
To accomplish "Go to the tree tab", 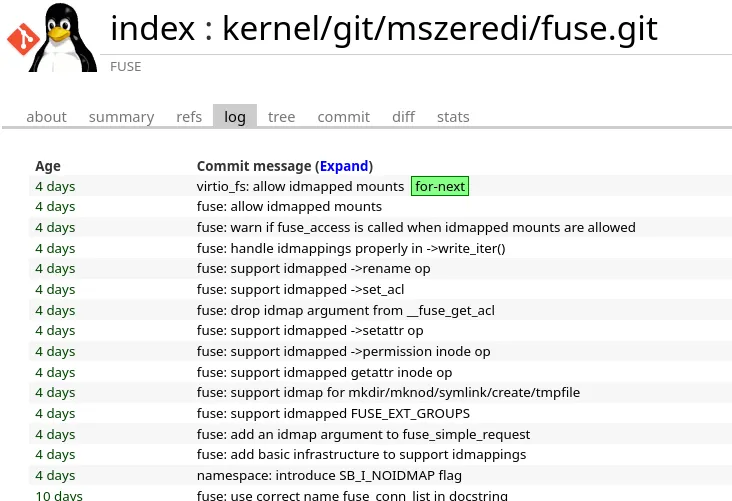I will pos(282,117).
